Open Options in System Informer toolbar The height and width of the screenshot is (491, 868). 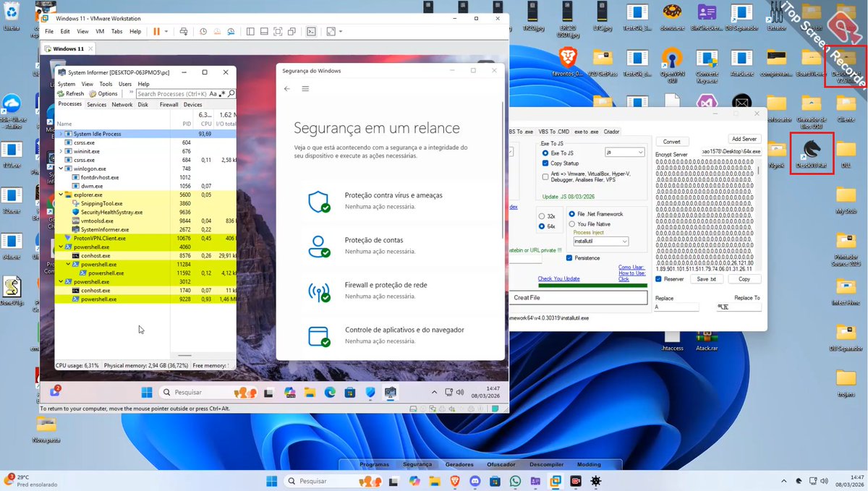click(x=103, y=94)
